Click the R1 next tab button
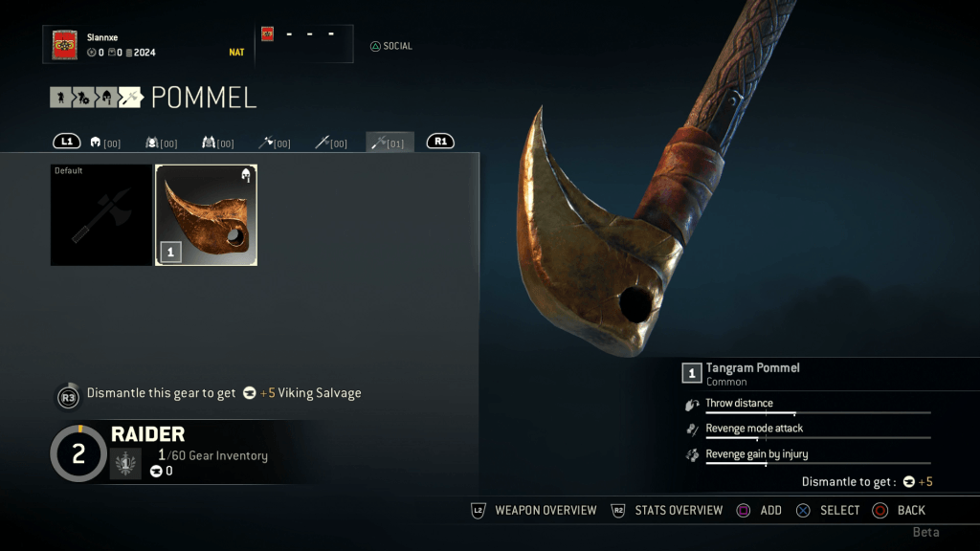980x551 pixels. [x=440, y=142]
